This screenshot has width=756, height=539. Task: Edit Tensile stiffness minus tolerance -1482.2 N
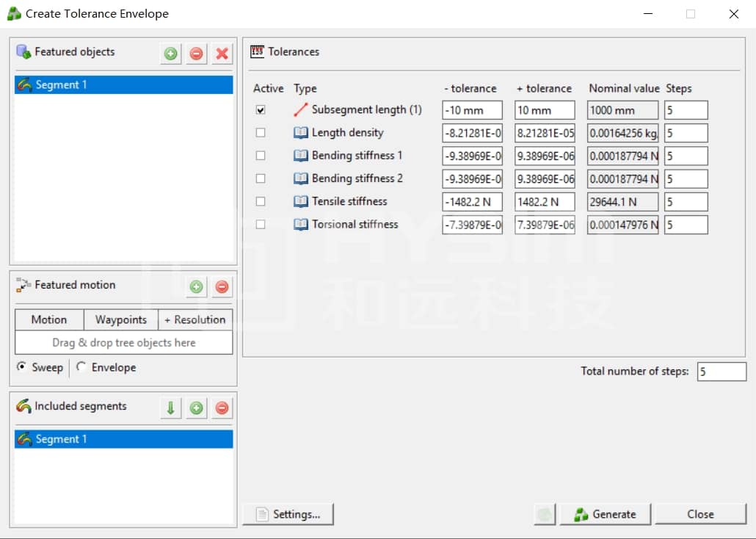pyautogui.click(x=472, y=202)
